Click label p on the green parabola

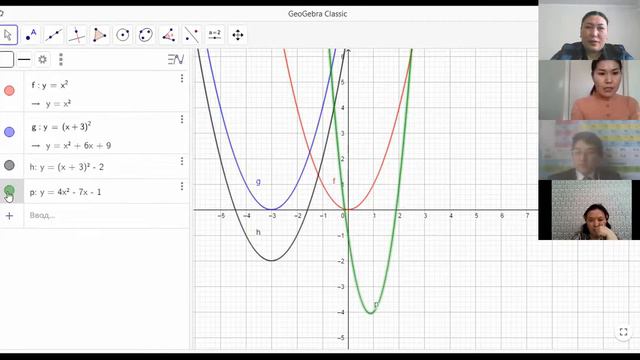tap(376, 304)
